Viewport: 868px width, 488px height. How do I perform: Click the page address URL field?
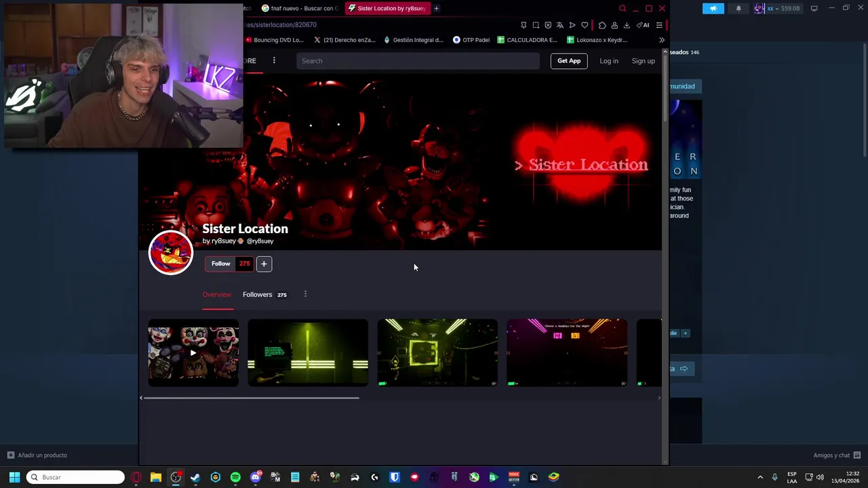380,25
